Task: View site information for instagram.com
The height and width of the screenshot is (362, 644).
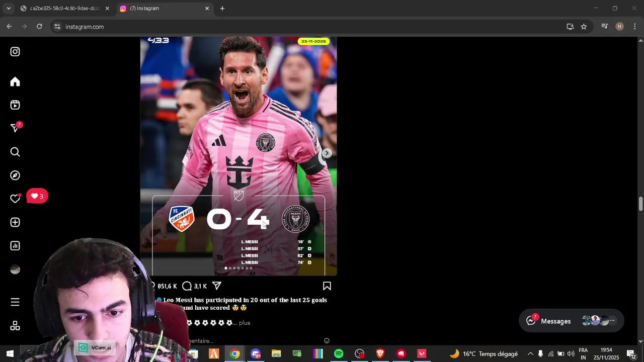Action: point(57,27)
